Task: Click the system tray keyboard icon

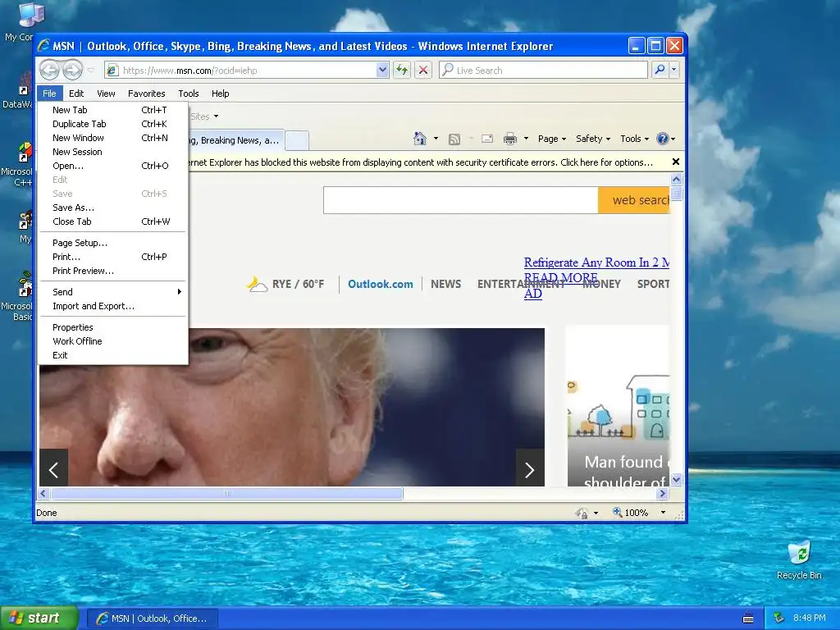Action: 748,619
